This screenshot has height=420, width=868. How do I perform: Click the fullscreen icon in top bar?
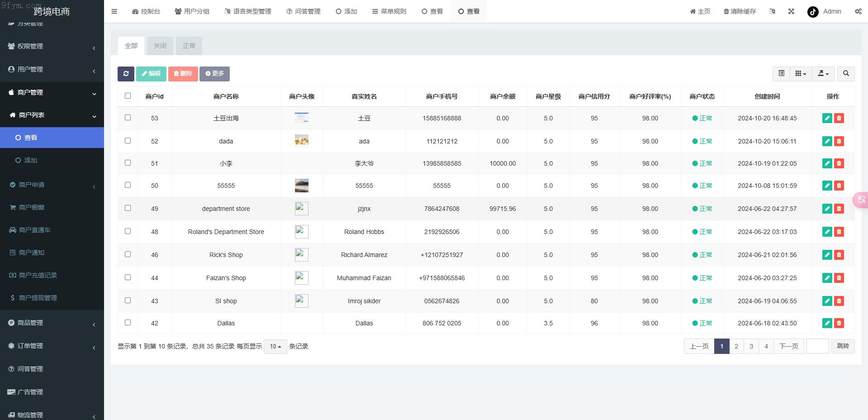[x=791, y=11]
